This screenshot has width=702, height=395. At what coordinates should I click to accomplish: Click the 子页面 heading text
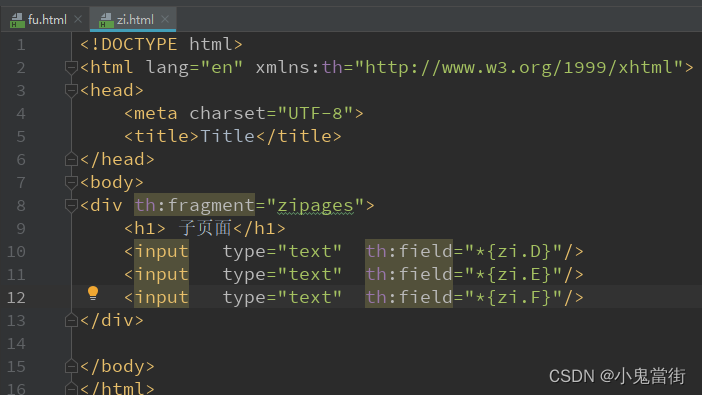pyautogui.click(x=205, y=228)
